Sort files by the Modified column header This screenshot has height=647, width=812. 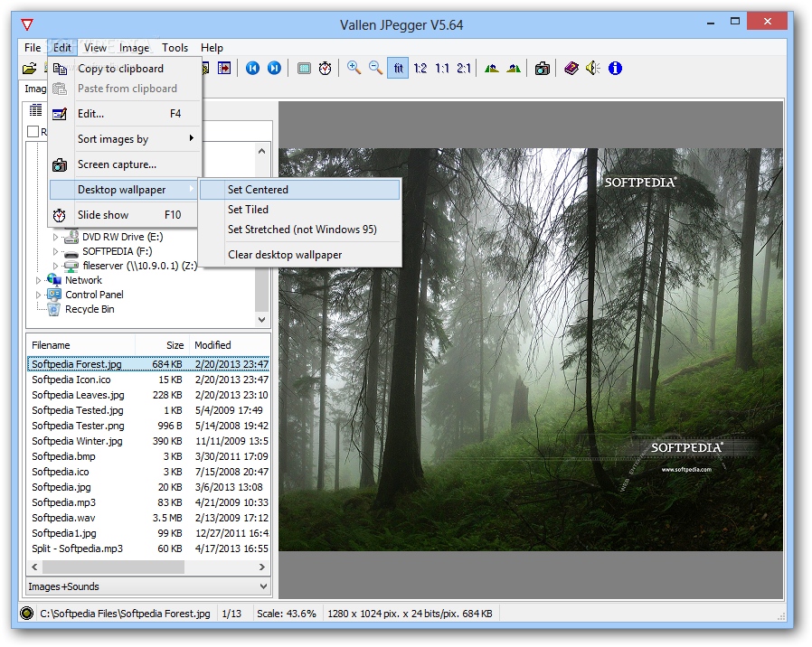click(229, 345)
